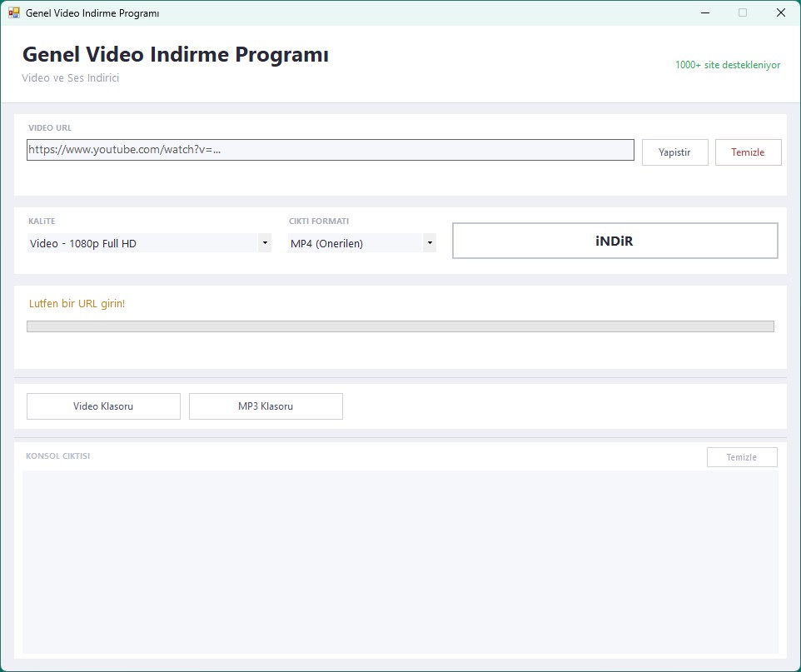Image resolution: width=801 pixels, height=672 pixels.
Task: Expand the Cikti Formati dropdown arrow
Action: coord(429,243)
